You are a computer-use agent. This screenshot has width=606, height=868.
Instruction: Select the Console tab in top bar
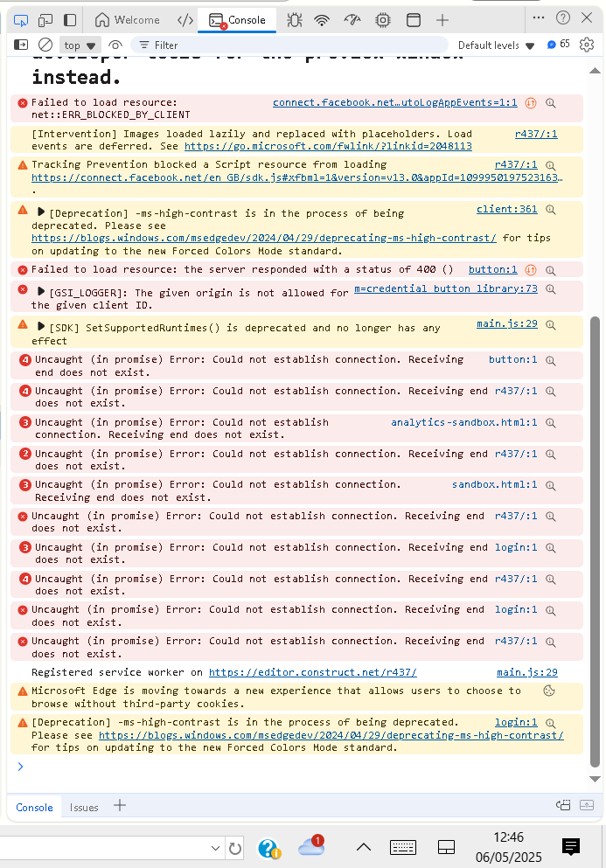click(x=237, y=20)
